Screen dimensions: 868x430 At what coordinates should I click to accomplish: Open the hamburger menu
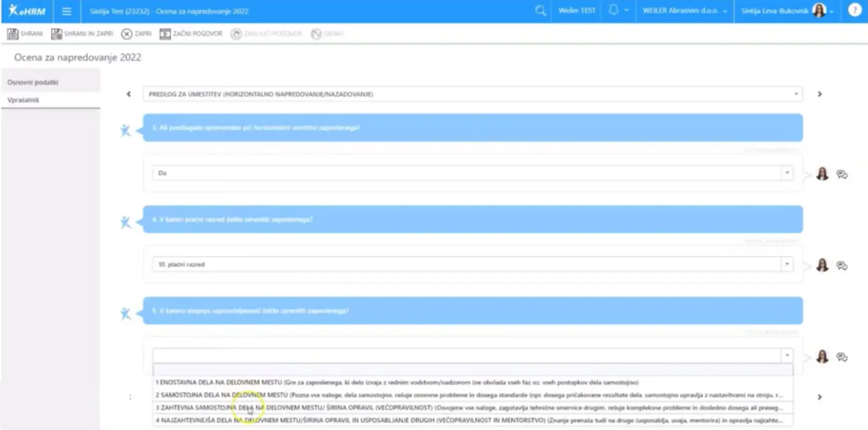pos(66,11)
